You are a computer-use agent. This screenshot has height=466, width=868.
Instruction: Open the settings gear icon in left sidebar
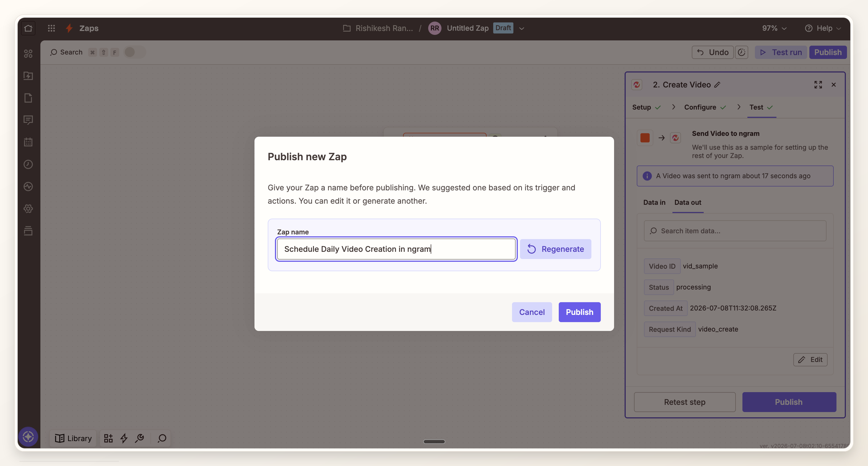pos(28,208)
